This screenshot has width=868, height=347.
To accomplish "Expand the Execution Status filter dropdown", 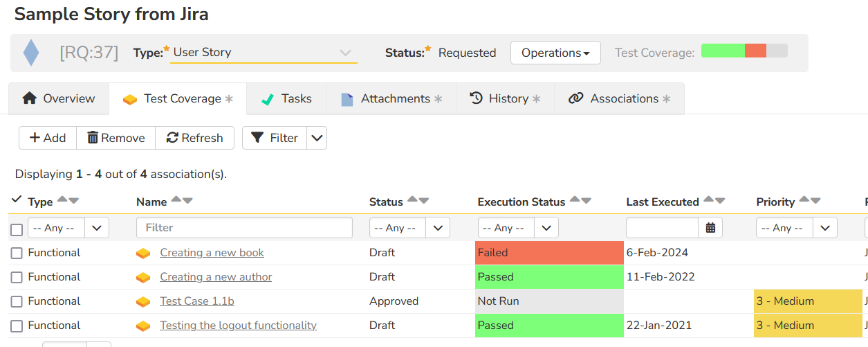I will [546, 228].
